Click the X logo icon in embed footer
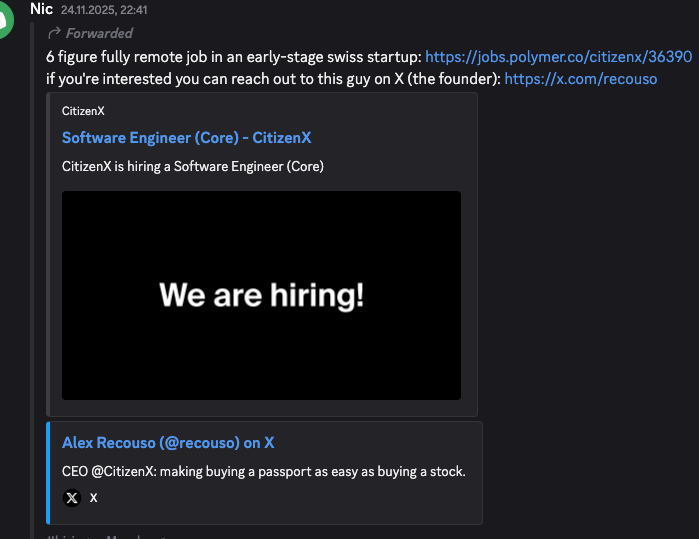699x539 pixels. [72, 498]
